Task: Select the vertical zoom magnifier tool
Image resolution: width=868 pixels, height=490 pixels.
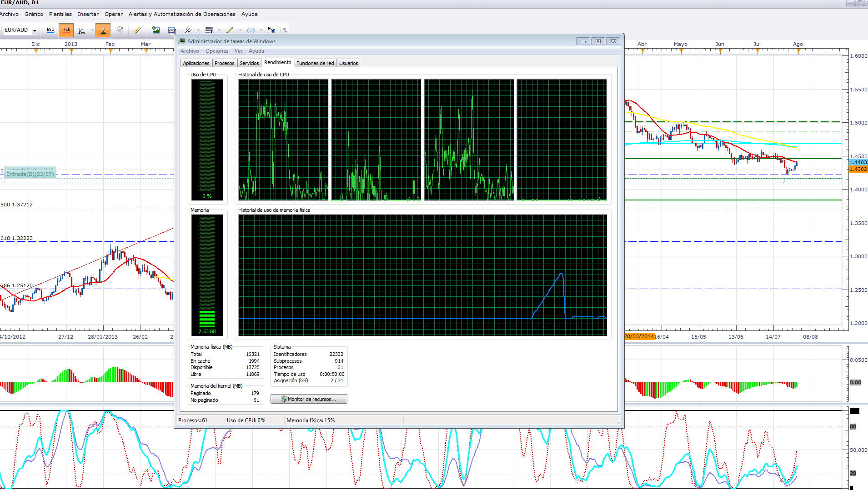Action: (82, 30)
